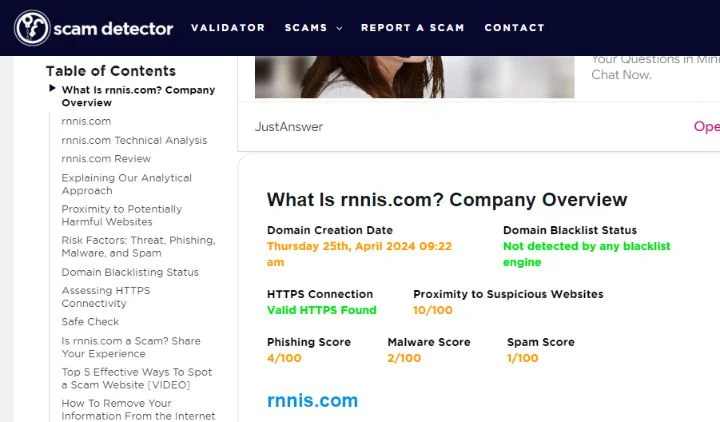The height and width of the screenshot is (422, 720).
Task: Open Explaining Our Analytical Approach link
Action: (127, 184)
